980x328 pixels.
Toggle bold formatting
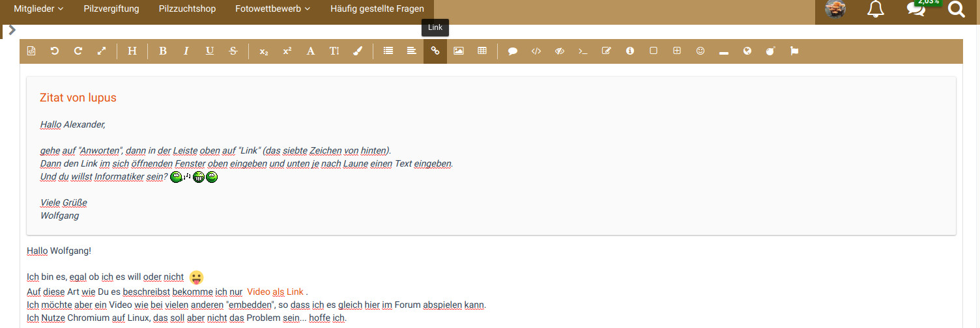163,51
